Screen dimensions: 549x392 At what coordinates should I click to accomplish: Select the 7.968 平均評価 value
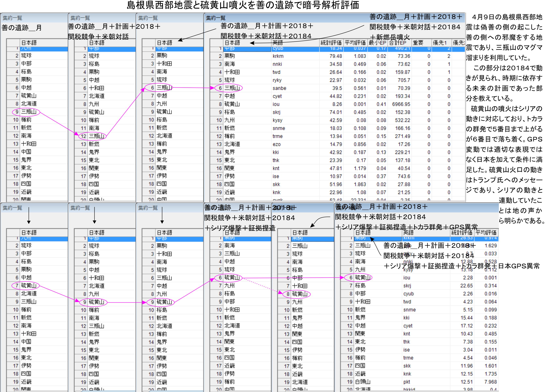click(x=490, y=382)
